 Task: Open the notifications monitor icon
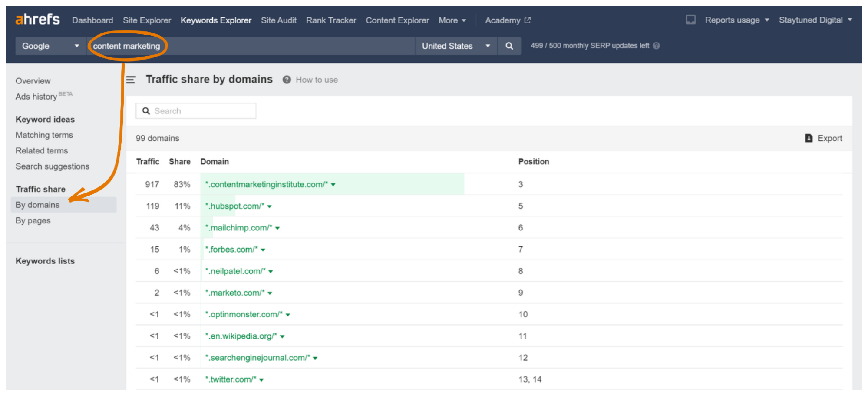click(x=690, y=20)
